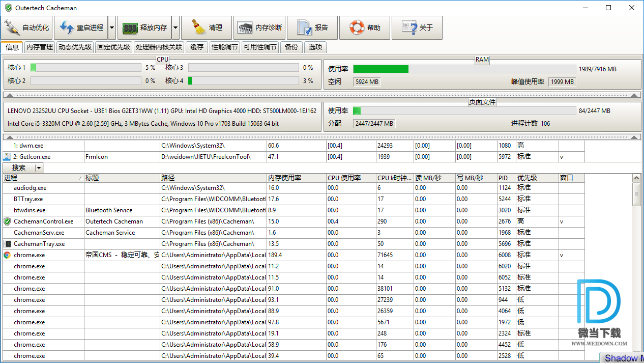Open the dropdown arrow next to 释放内存

pyautogui.click(x=175, y=27)
